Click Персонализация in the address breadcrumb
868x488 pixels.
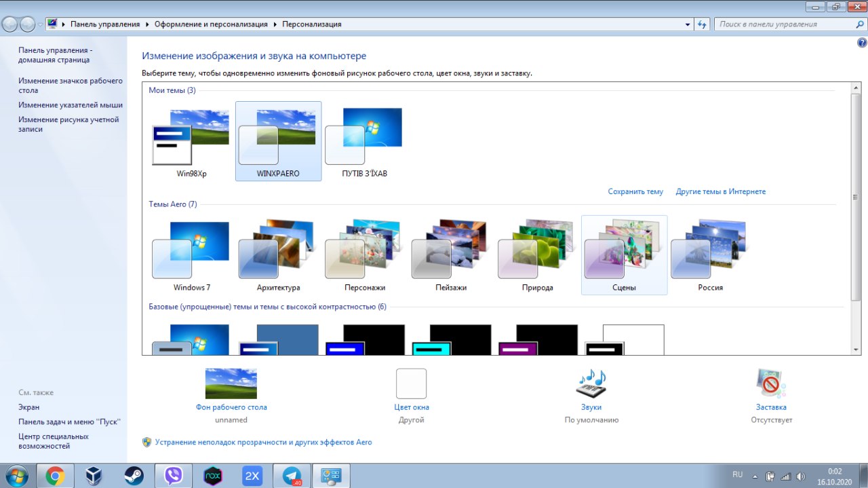[312, 24]
